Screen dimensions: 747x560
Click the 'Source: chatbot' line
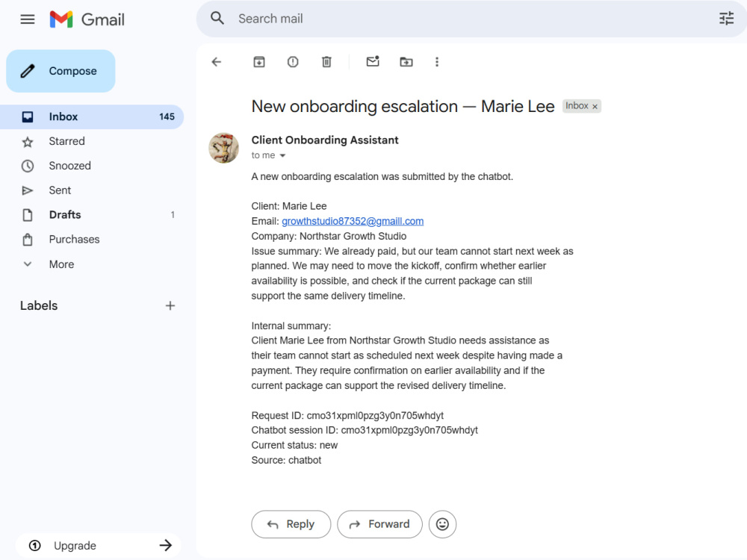coord(286,461)
